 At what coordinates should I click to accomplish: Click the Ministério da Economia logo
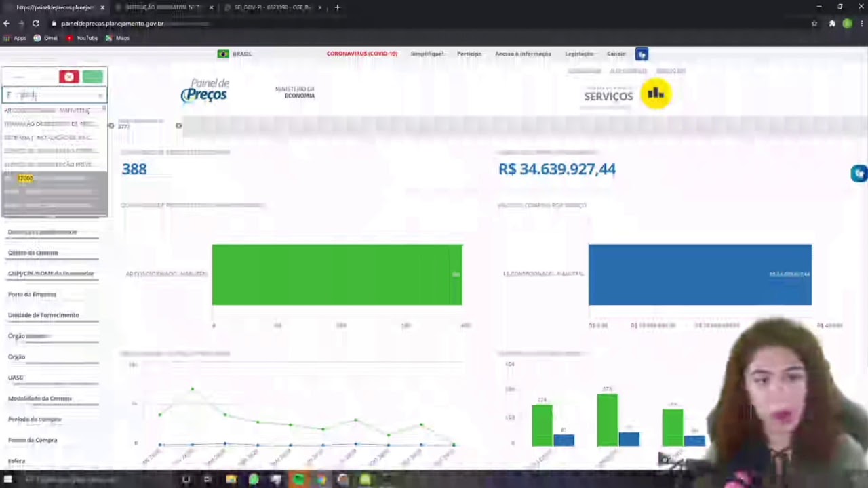[295, 92]
